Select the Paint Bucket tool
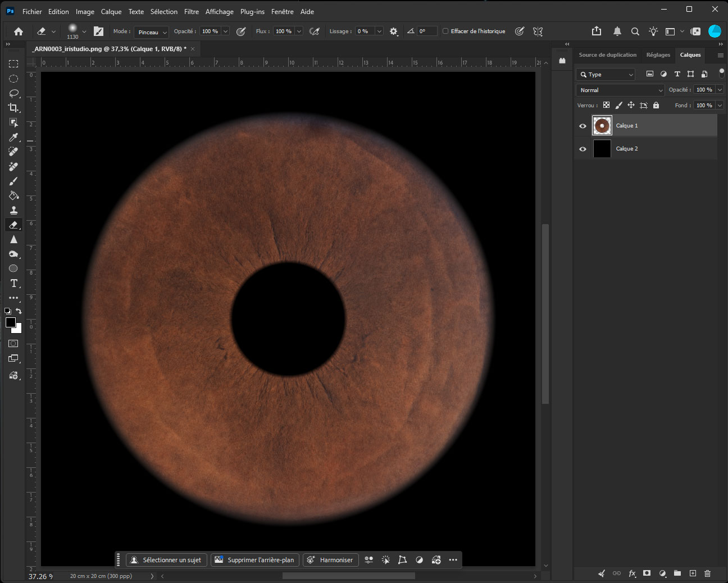 [x=13, y=195]
